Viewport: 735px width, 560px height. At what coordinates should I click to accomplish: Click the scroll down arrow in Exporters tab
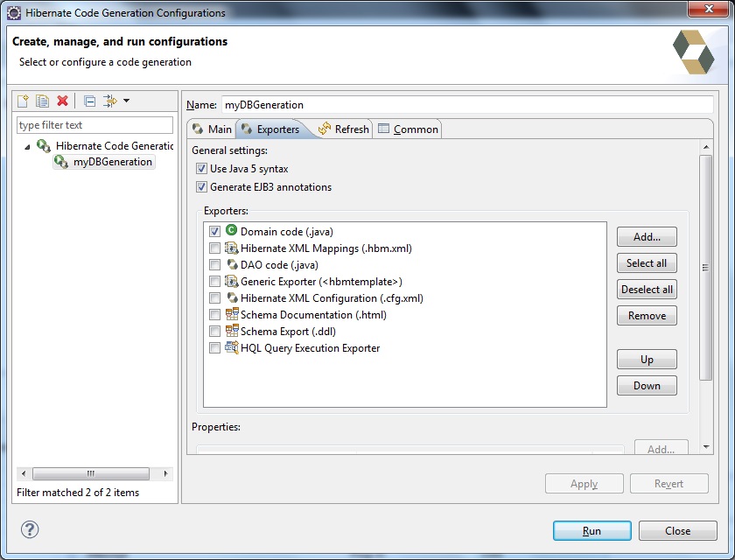(x=706, y=447)
